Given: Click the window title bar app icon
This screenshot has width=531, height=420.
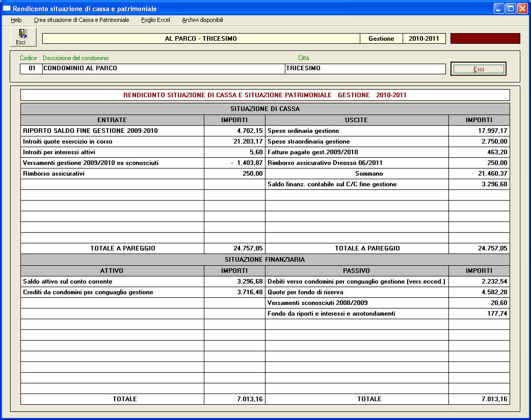Looking at the screenshot, I should pyautogui.click(x=7, y=8).
